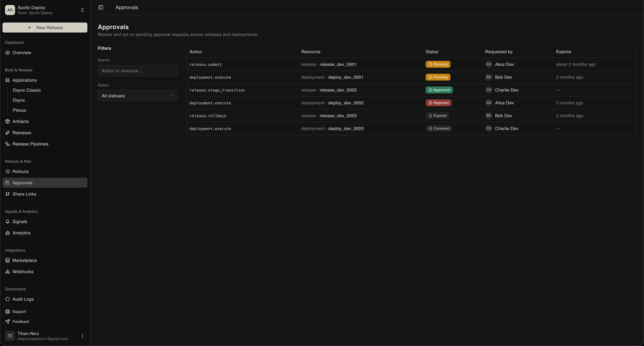Click resource release_dev_0002
This screenshot has width=644, height=346.
(338, 90)
